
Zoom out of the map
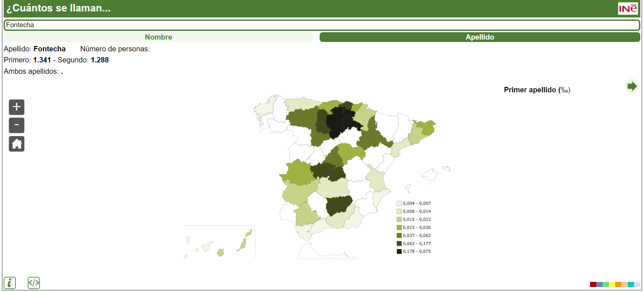[x=16, y=125]
